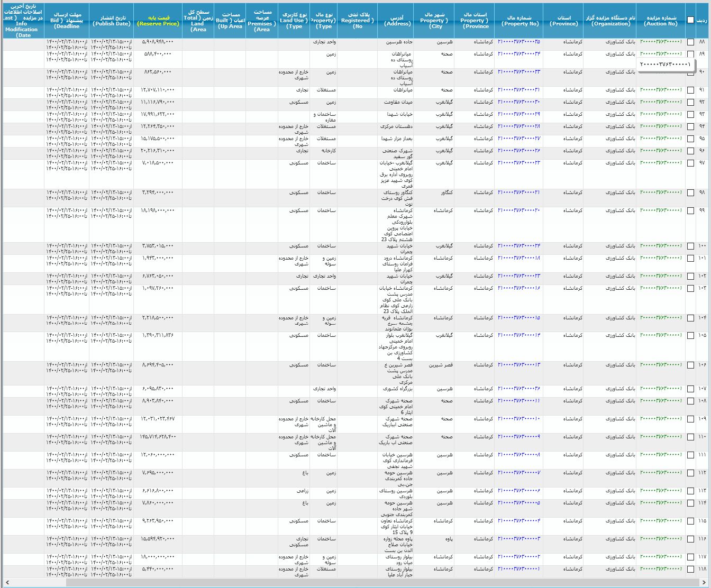Sort by Property Type column header

(323, 20)
